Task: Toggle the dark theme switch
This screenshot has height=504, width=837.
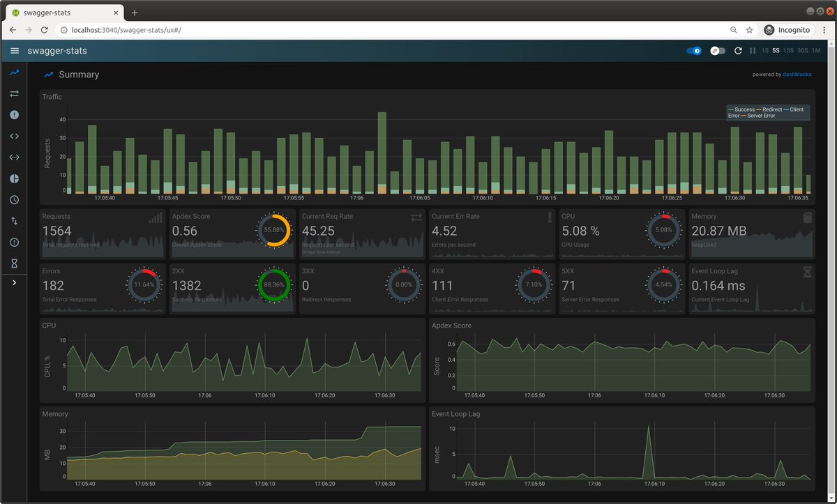Action: 694,51
